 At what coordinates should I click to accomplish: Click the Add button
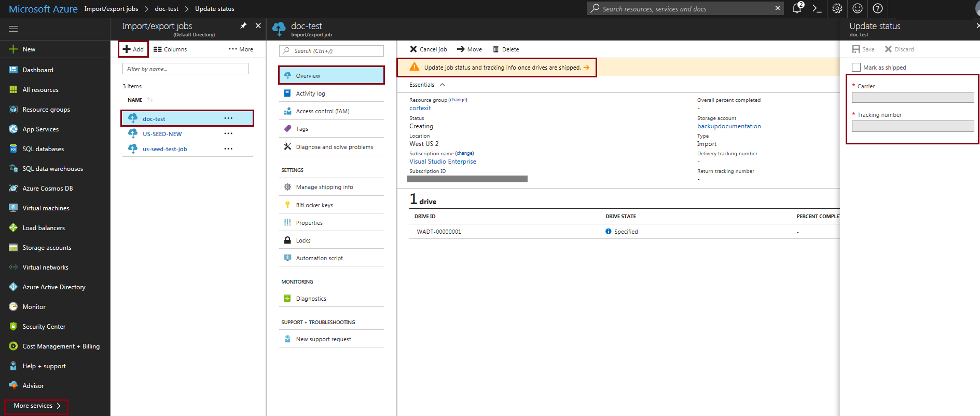tap(133, 49)
